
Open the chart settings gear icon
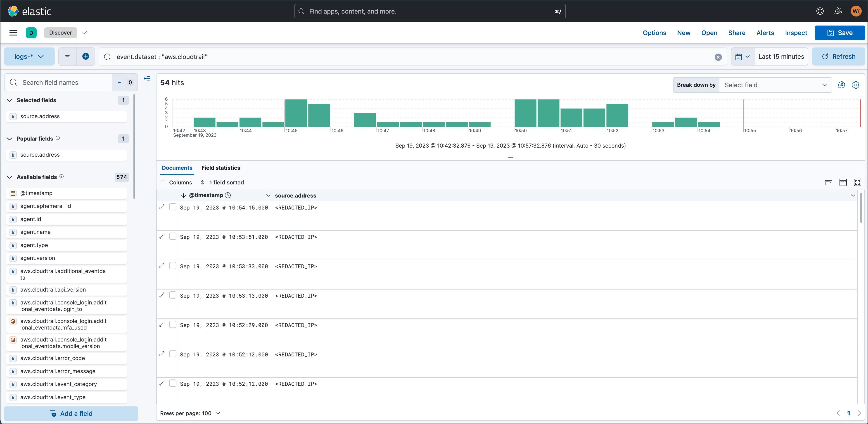tap(856, 85)
